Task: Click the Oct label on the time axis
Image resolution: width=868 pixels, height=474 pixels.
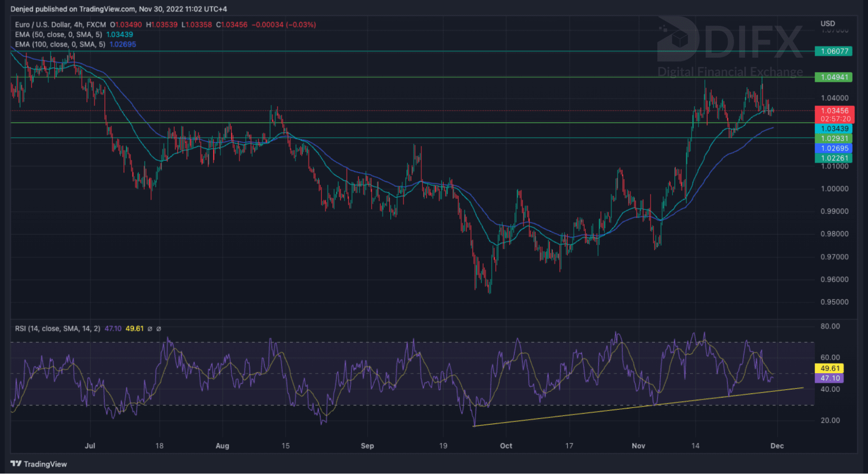Action: (x=506, y=446)
